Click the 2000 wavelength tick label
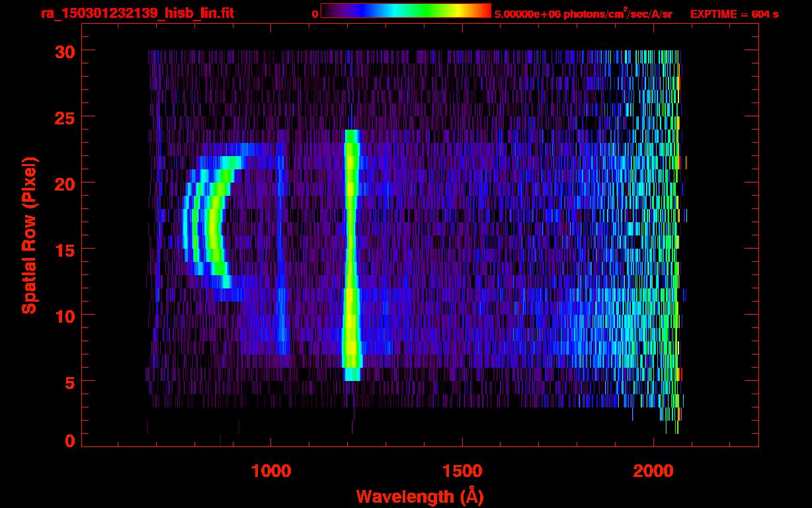The width and height of the screenshot is (812, 508). click(x=653, y=470)
